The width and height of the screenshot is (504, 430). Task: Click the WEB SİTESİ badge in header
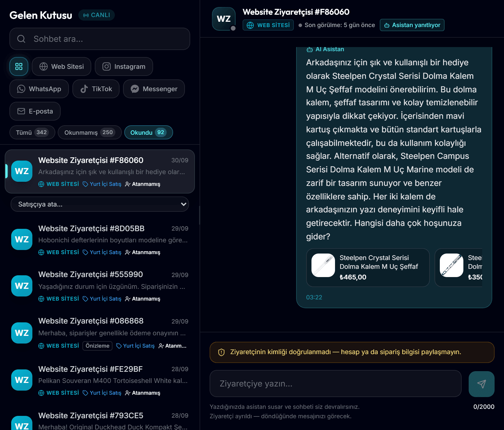268,25
